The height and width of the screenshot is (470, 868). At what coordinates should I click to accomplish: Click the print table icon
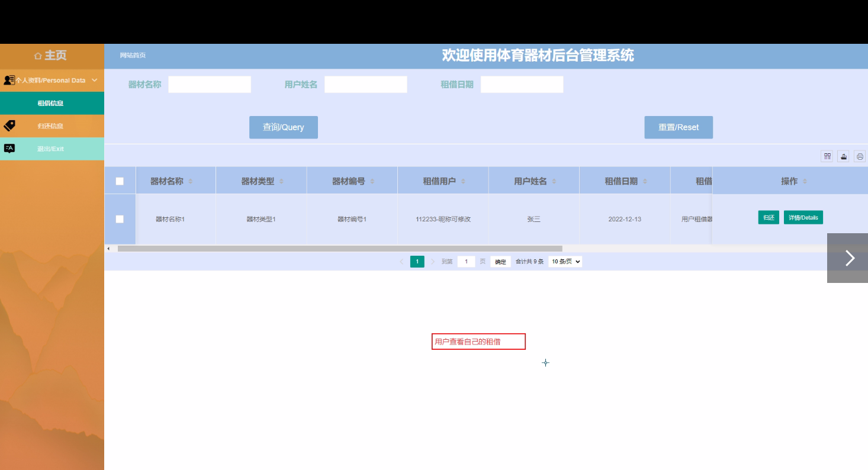860,156
